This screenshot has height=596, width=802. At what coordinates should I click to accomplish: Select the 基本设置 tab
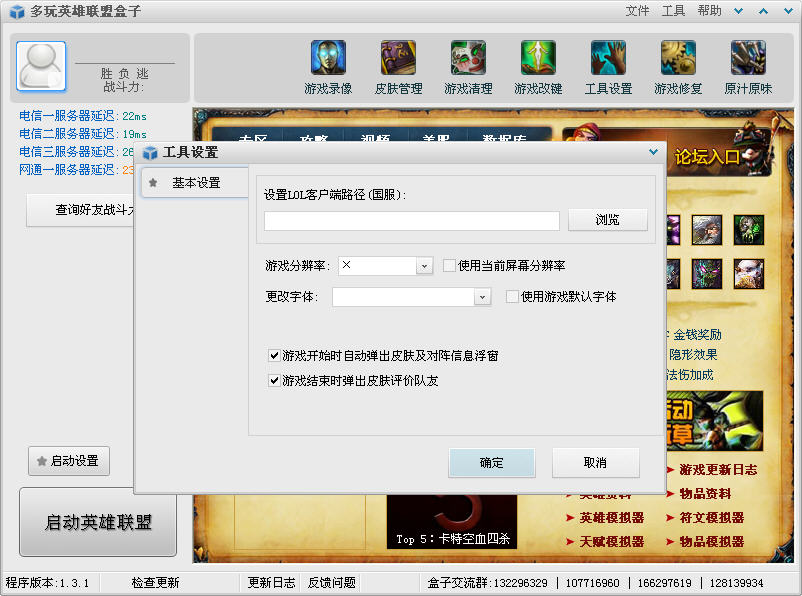coord(195,183)
